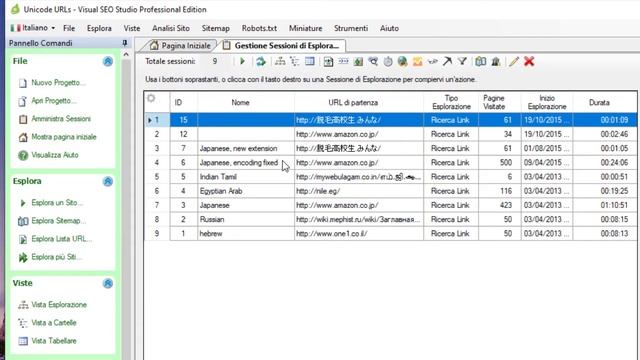
Task: Click the pickaxe toolbar icon
Action: click(x=447, y=62)
